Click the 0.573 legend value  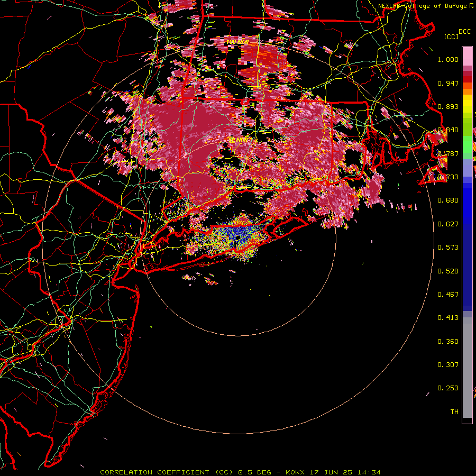tap(448, 248)
